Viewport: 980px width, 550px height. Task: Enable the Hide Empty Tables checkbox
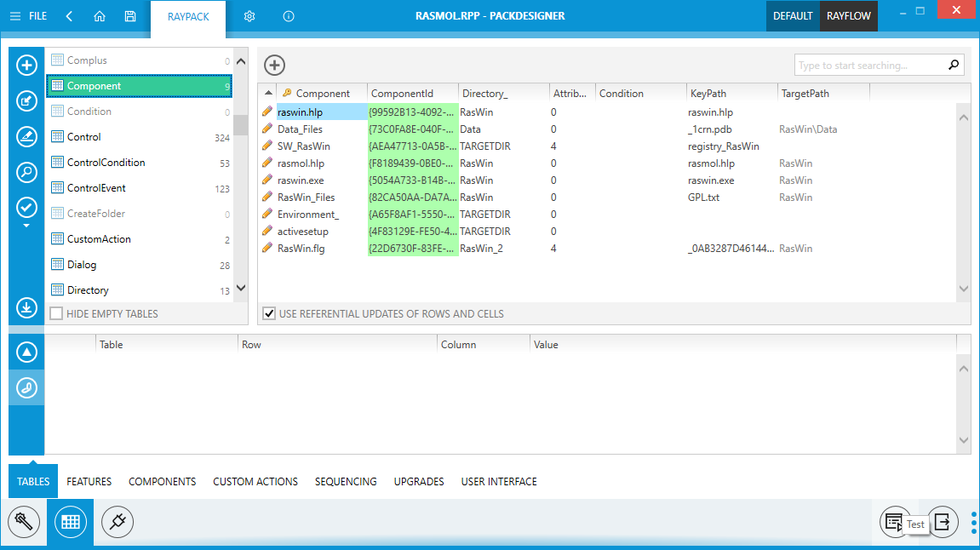click(56, 314)
